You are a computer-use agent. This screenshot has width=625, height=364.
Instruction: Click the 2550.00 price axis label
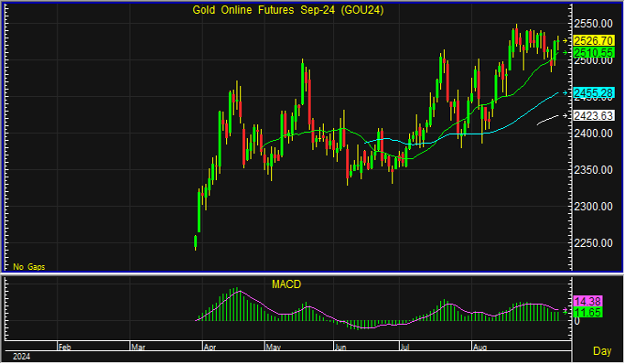593,24
